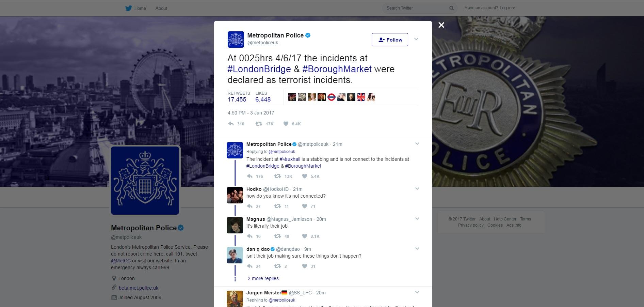
Task: Open the main tweet's options dropdown arrow
Action: click(x=416, y=39)
